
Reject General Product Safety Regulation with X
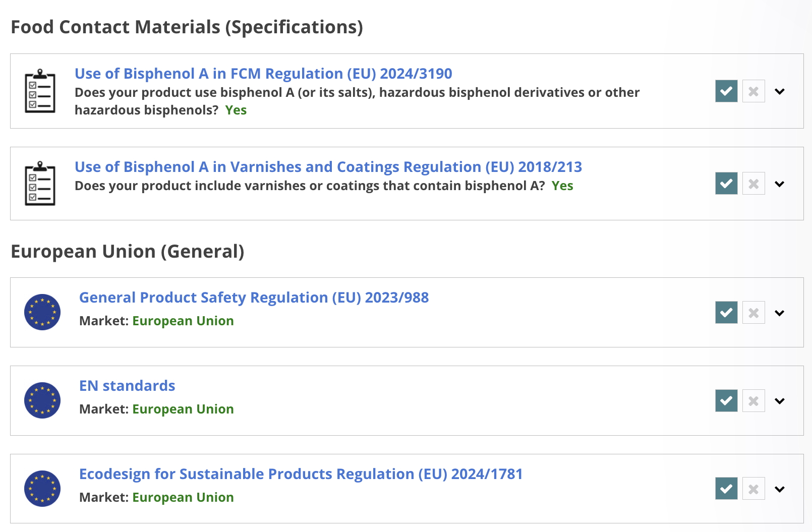(753, 313)
